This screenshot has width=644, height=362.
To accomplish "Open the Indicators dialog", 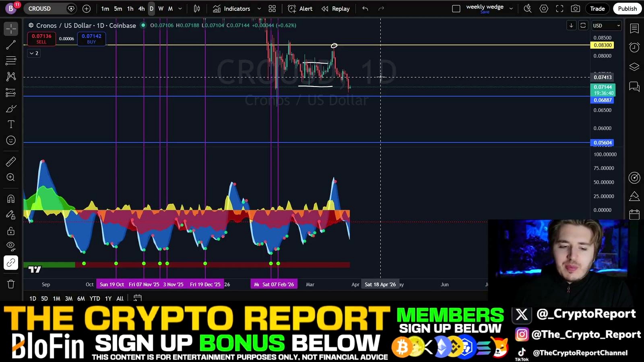I will coord(231,8).
